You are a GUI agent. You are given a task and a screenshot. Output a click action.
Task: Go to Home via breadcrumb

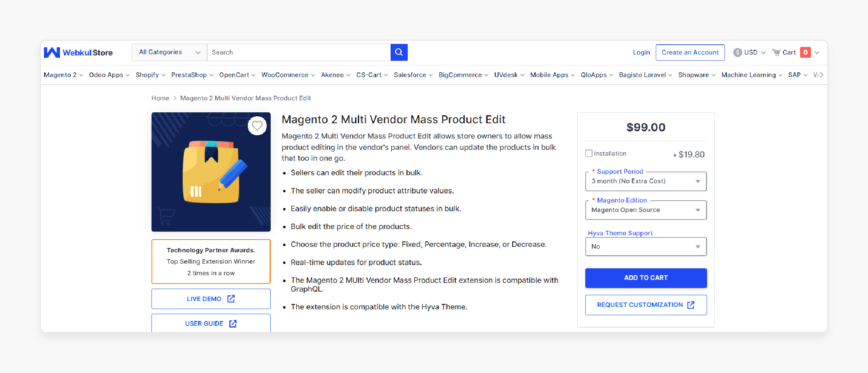(x=160, y=98)
